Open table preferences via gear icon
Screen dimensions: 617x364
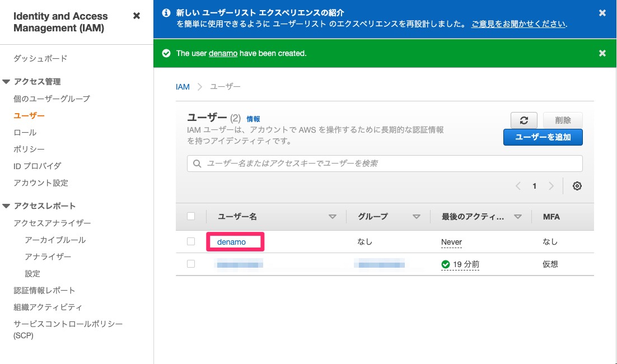tap(577, 185)
